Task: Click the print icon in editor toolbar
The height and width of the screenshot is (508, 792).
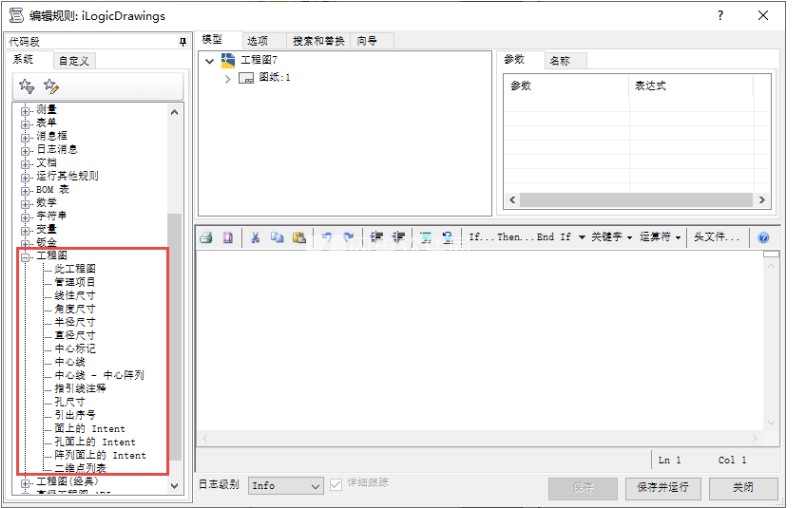Action: point(206,238)
